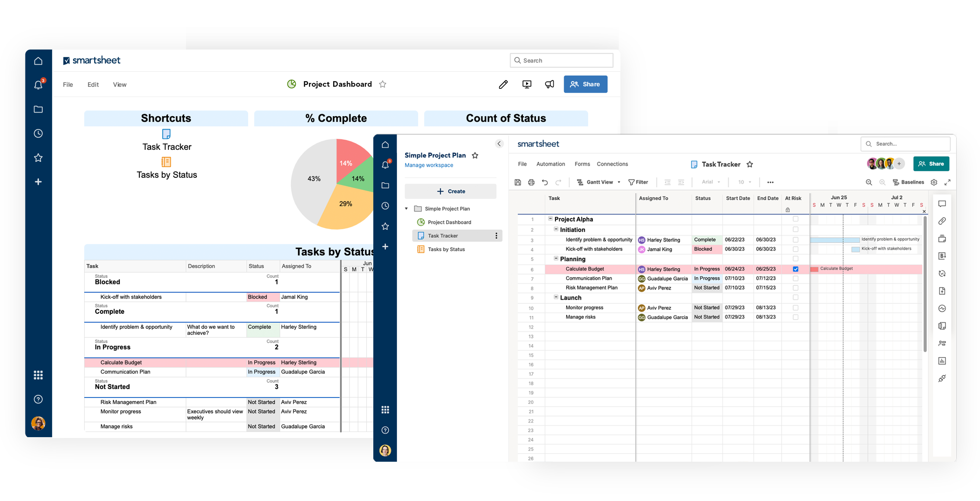Open Forms menu in Task Tracker
Image resolution: width=980 pixels, height=501 pixels.
pyautogui.click(x=582, y=164)
